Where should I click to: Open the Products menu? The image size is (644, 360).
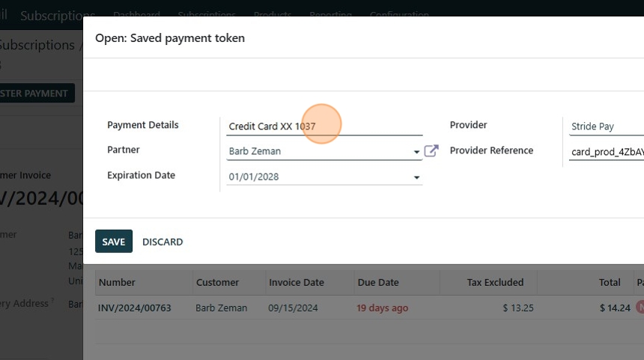click(273, 15)
